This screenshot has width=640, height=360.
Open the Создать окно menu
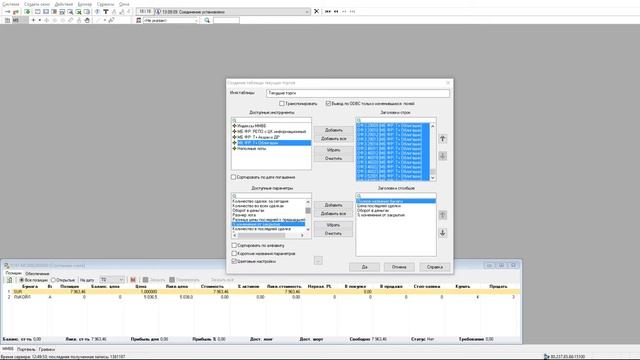tap(37, 4)
